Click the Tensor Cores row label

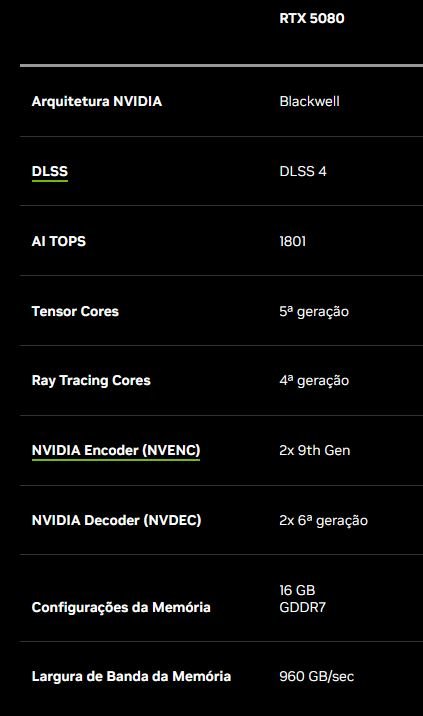click(x=75, y=311)
